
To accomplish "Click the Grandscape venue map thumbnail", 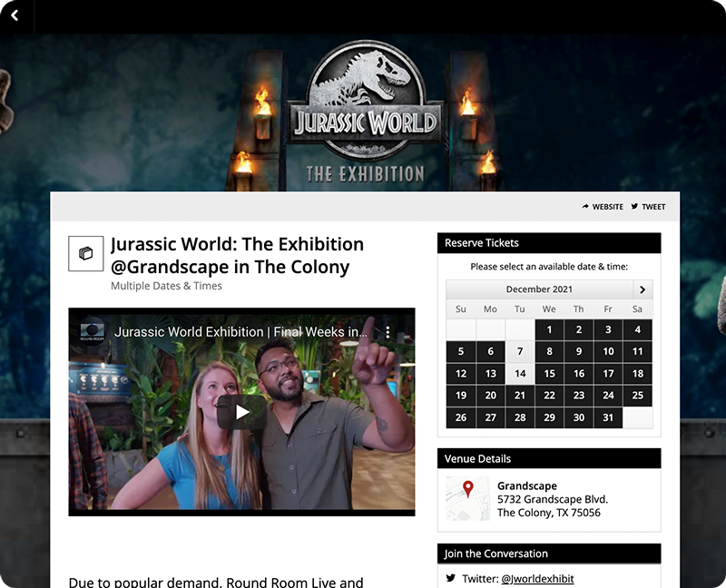I will coord(468,498).
